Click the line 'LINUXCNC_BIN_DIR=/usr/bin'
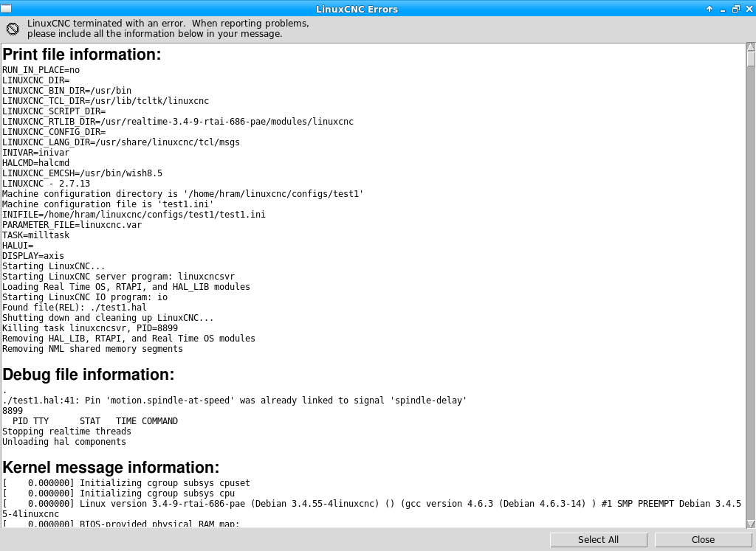Screen dimensions: 756x551 67,91
